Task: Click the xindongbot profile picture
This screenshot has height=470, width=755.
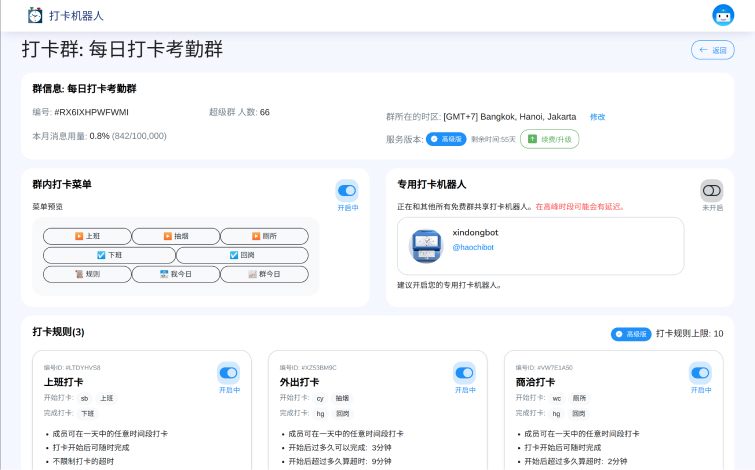Action: [427, 246]
